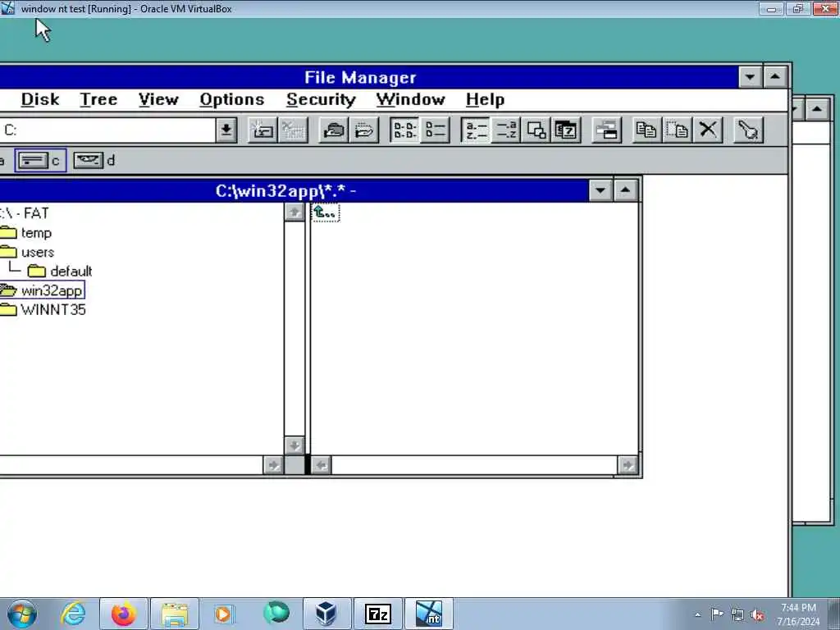
Task: Open the Help menu
Action: pos(485,99)
